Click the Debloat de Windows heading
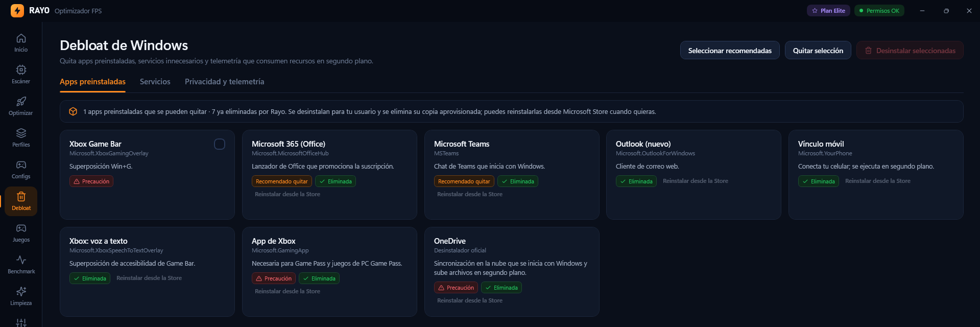This screenshot has width=980, height=327. (124, 45)
